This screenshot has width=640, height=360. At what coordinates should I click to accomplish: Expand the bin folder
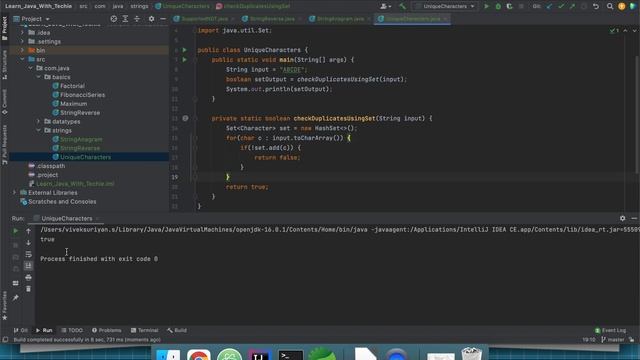(x=22, y=50)
